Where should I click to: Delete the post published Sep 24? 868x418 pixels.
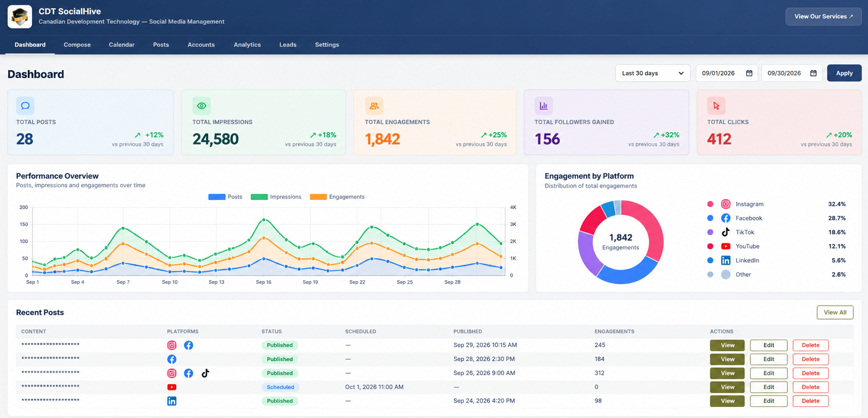pyautogui.click(x=810, y=401)
